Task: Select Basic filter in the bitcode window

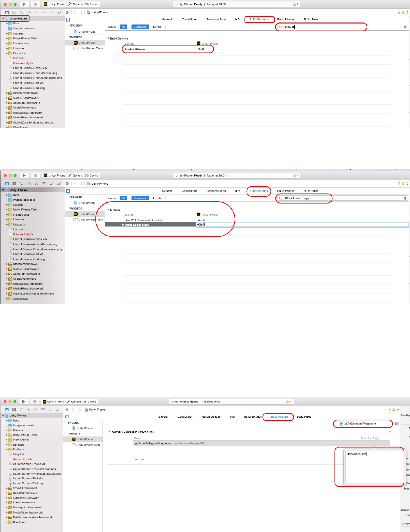Action: point(112,27)
